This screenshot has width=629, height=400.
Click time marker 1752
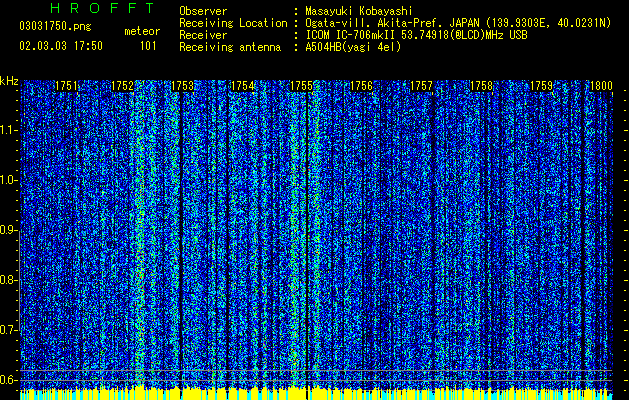click(122, 86)
